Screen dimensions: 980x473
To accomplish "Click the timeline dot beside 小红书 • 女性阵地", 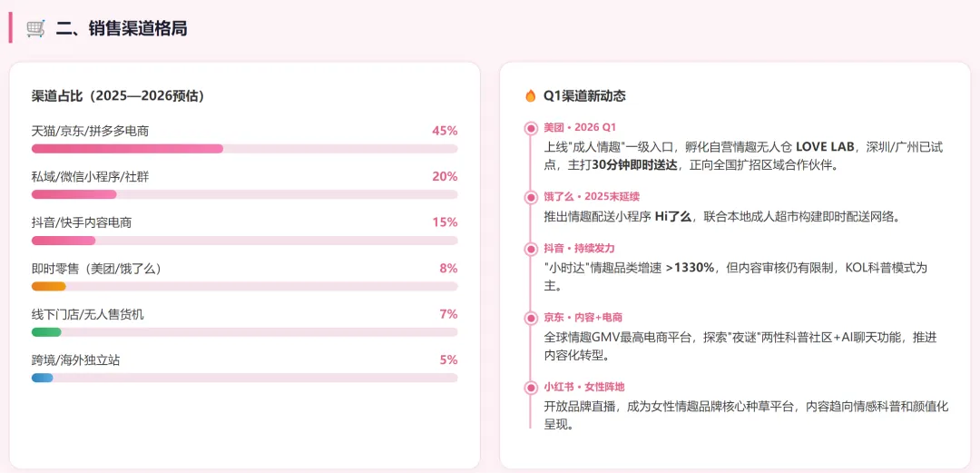I will point(531,387).
